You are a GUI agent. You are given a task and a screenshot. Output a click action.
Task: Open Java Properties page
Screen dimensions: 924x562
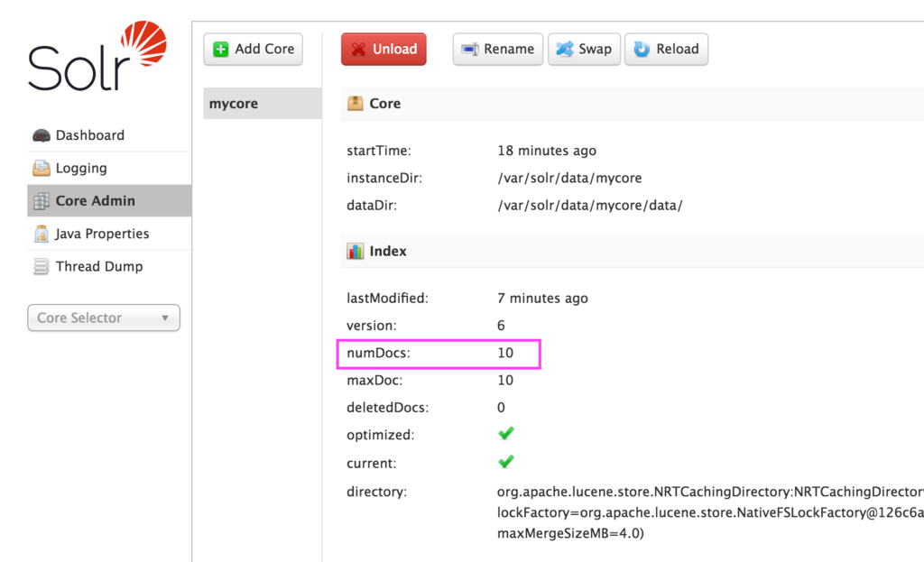coord(109,234)
